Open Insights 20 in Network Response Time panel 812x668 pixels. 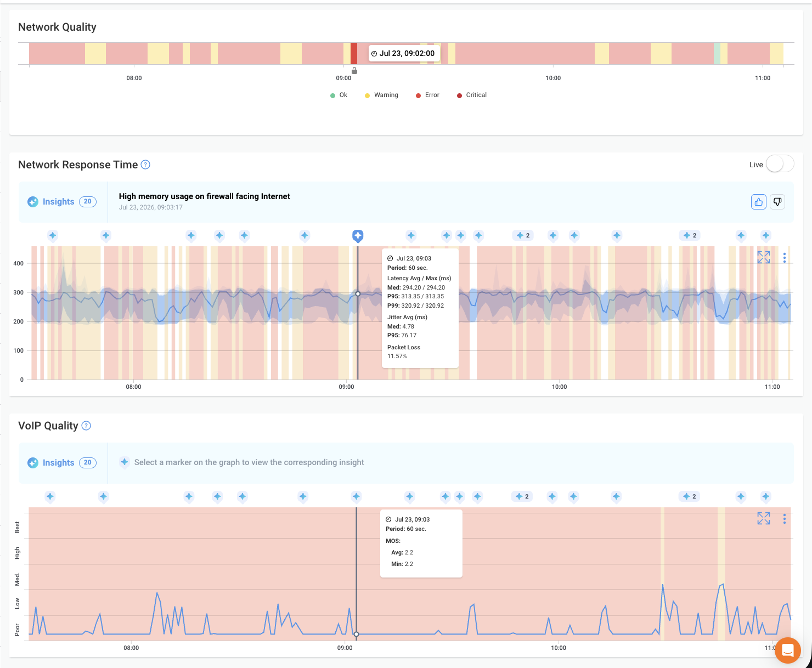(x=62, y=202)
